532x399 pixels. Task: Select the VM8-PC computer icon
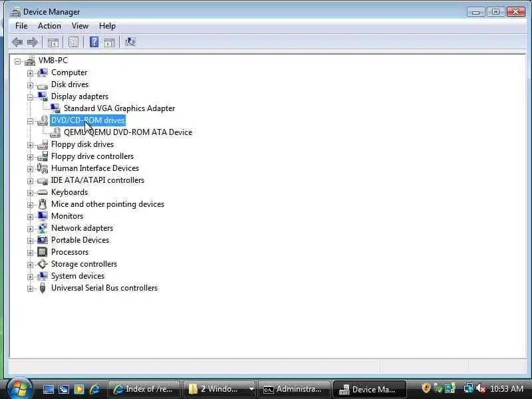[x=30, y=61]
